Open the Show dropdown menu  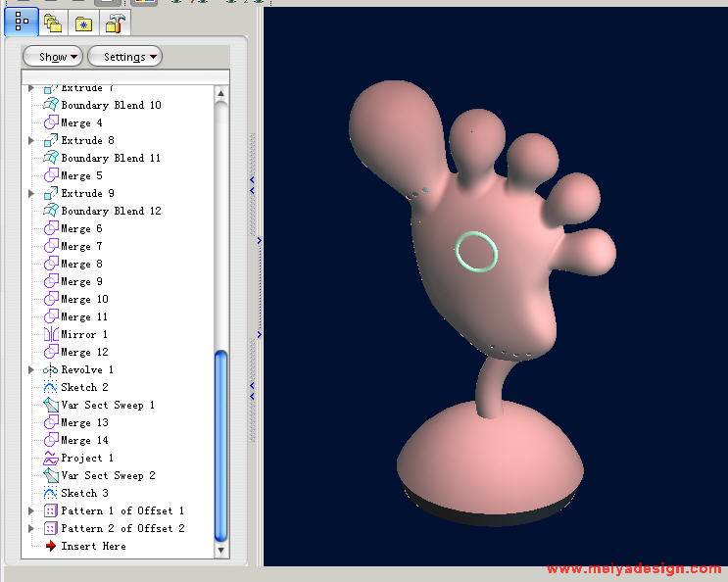click(53, 57)
